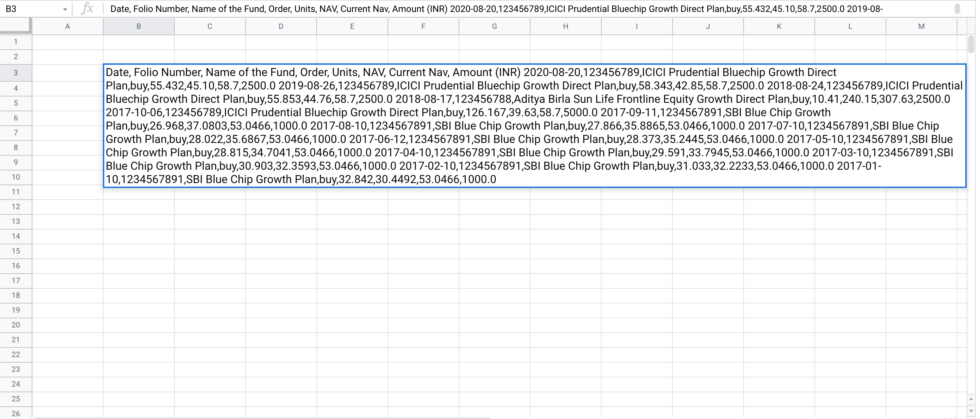The width and height of the screenshot is (980, 419).
Task: Click into the formula bar text
Action: pos(496,9)
